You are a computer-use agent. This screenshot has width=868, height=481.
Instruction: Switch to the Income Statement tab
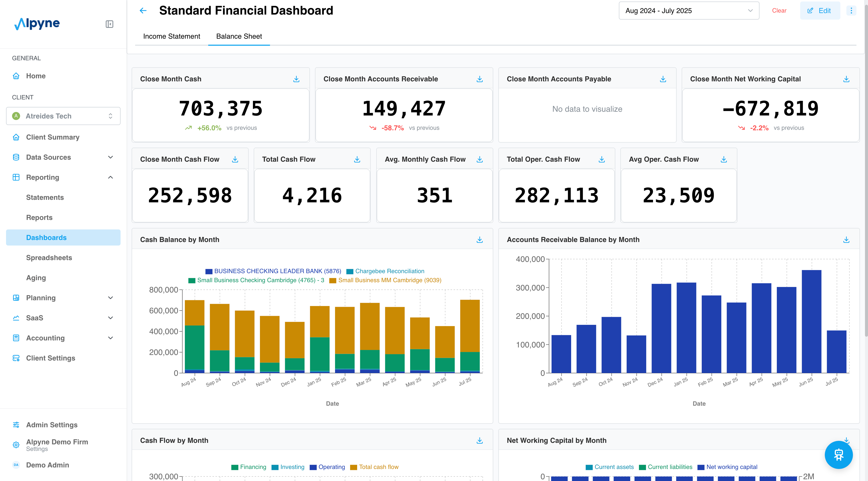coord(172,36)
